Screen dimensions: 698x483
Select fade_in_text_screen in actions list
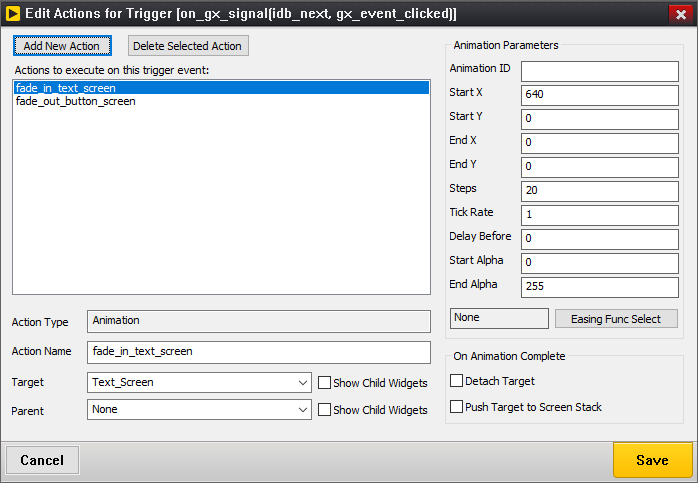[65, 88]
